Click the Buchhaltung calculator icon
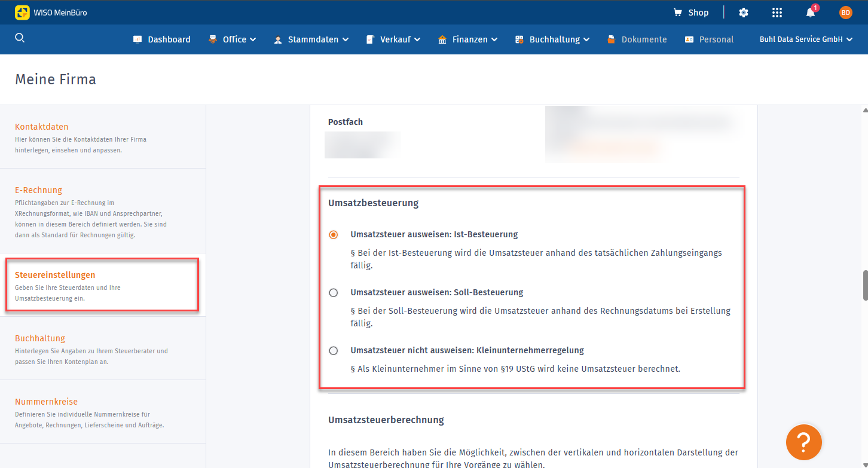The height and width of the screenshot is (468, 868). pos(519,39)
